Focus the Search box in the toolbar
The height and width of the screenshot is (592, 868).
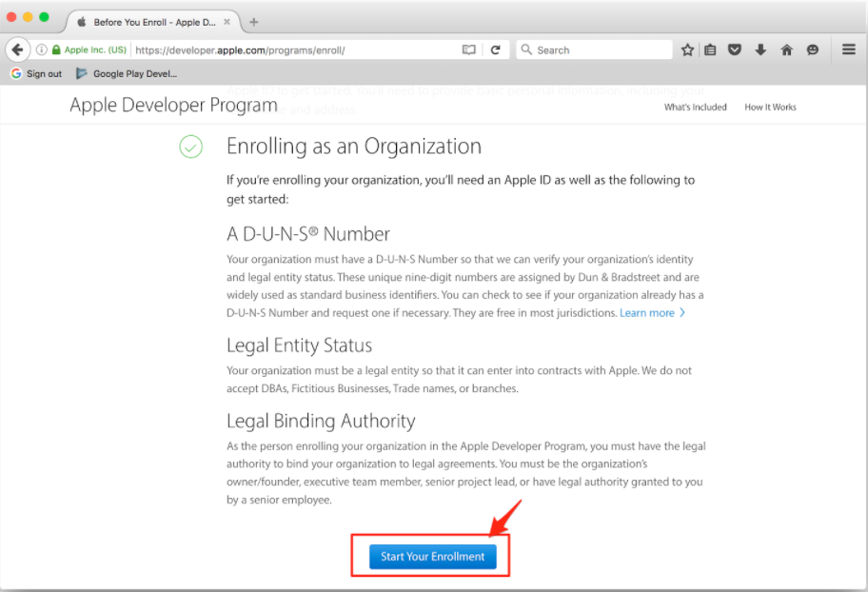(594, 49)
